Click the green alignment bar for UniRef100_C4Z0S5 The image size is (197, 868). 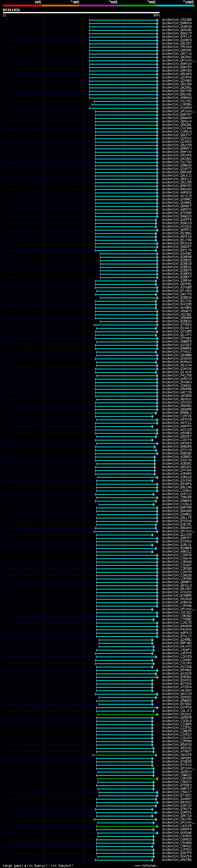pos(127,826)
